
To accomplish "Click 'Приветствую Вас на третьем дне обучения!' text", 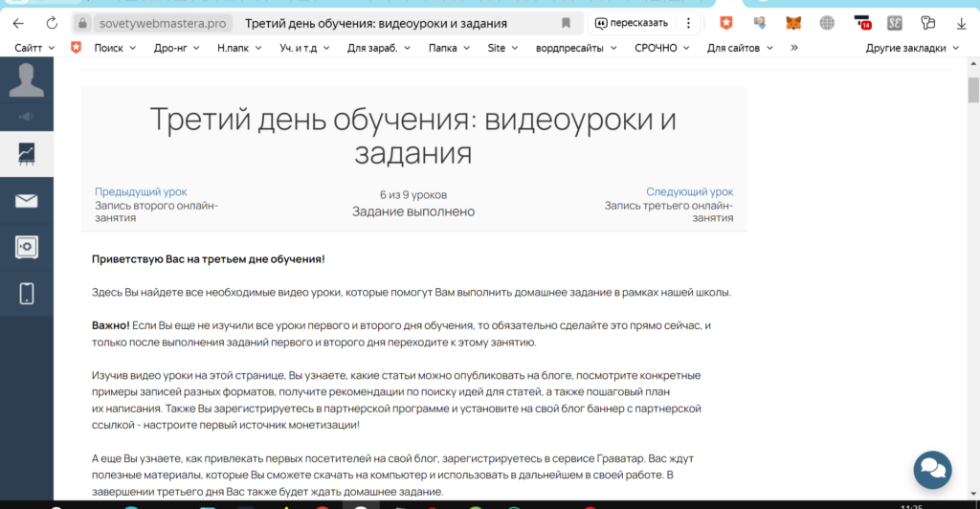I will pos(208,259).
